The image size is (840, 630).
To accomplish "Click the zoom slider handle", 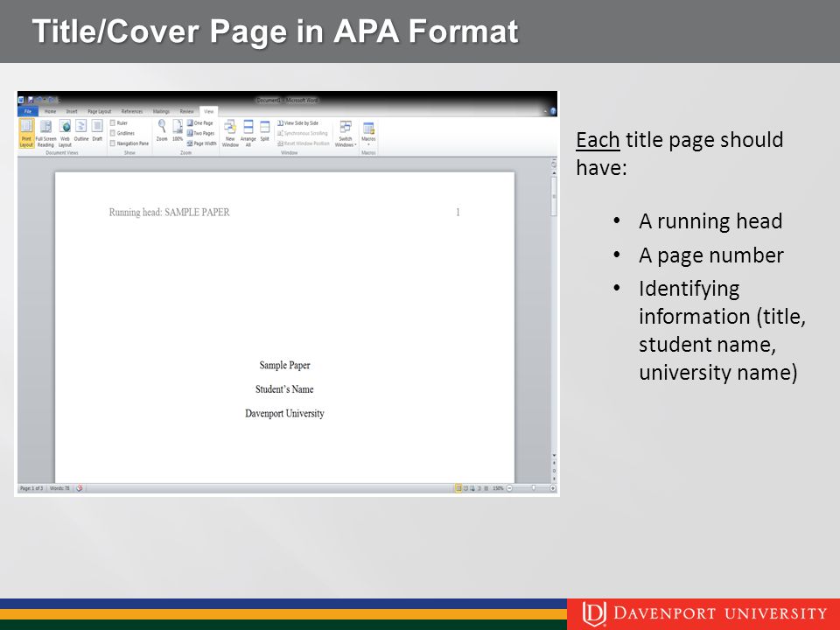I will [x=533, y=488].
